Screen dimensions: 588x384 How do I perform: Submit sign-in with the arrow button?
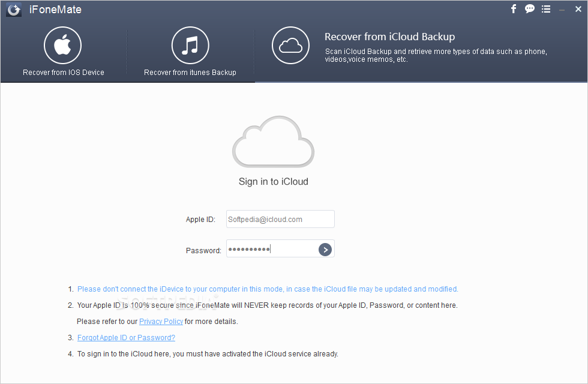[x=325, y=250]
